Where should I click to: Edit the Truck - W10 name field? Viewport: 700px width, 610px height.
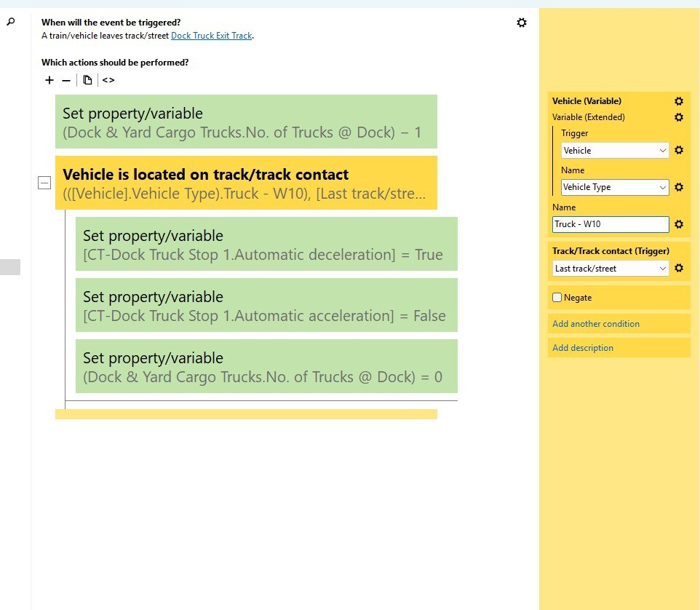click(610, 224)
